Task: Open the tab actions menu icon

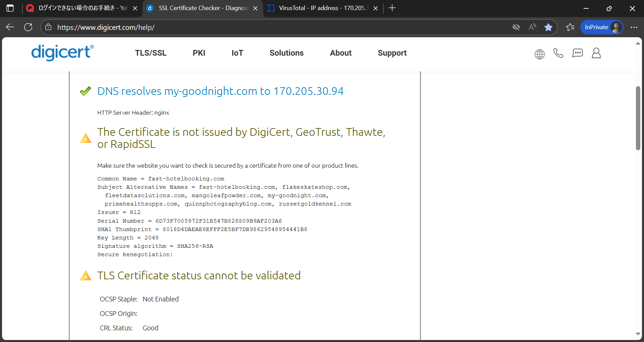Action: (x=10, y=8)
